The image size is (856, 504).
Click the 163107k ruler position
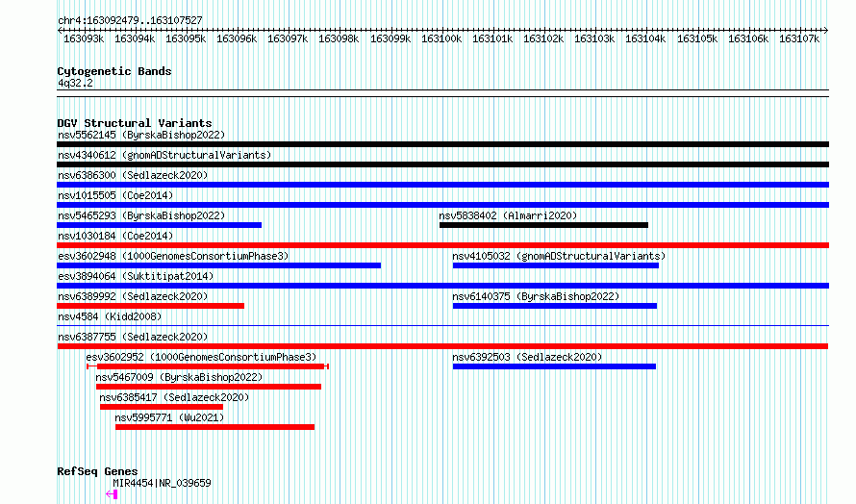pos(799,38)
